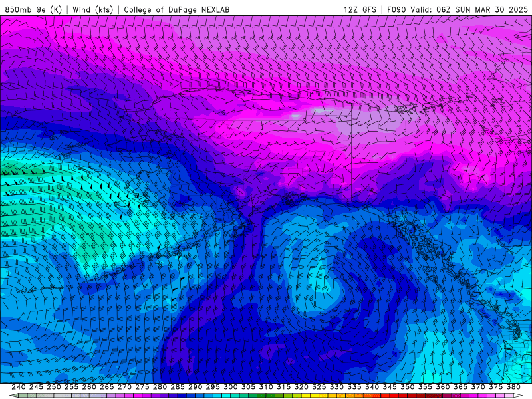The width and height of the screenshot is (532, 399).
Task: Click the 290 value on the color scale
Action: tap(195, 387)
